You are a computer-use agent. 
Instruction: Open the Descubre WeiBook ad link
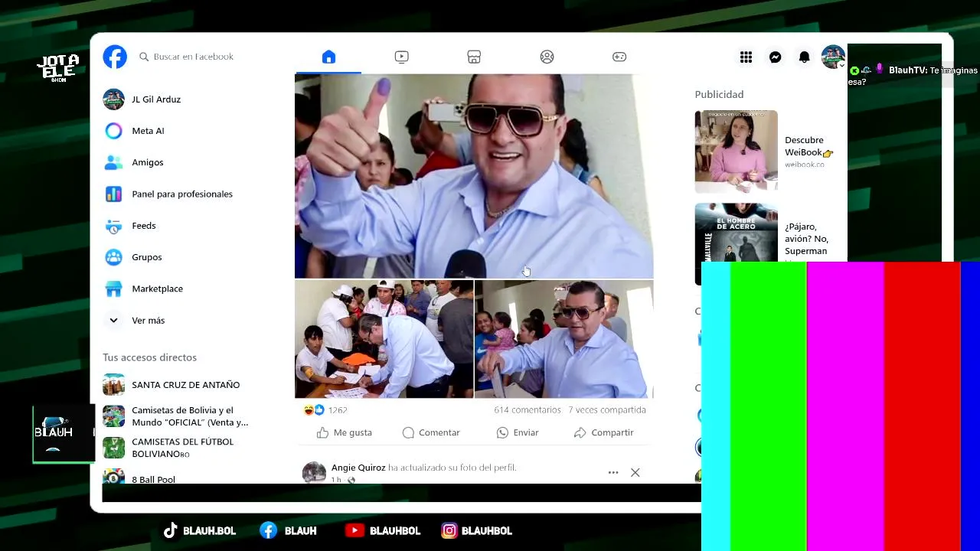point(808,152)
